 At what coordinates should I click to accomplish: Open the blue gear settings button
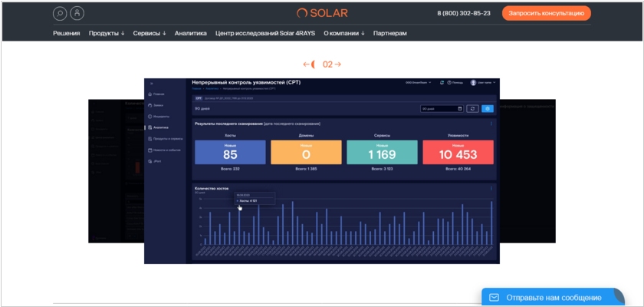488,109
